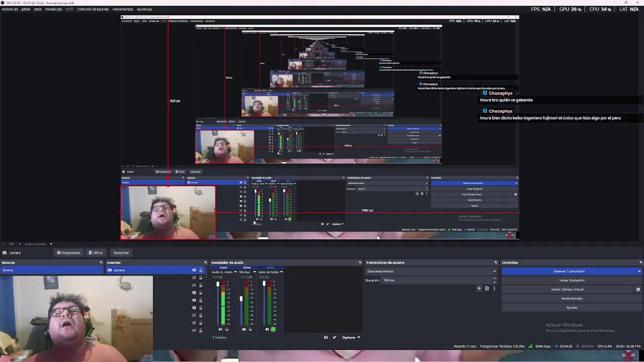Click Detener Transmisión
Image resolution: width=644 pixels, height=362 pixels.
click(569, 271)
